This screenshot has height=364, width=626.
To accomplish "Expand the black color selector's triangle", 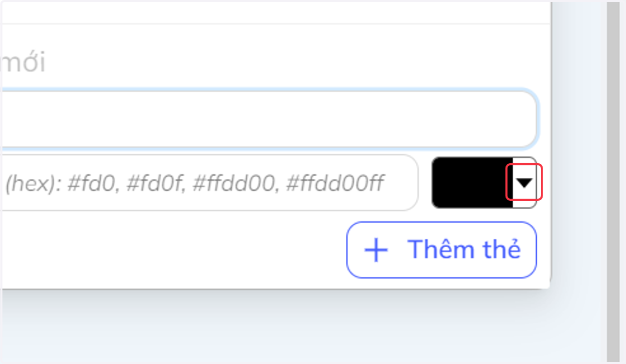I will 524,182.
